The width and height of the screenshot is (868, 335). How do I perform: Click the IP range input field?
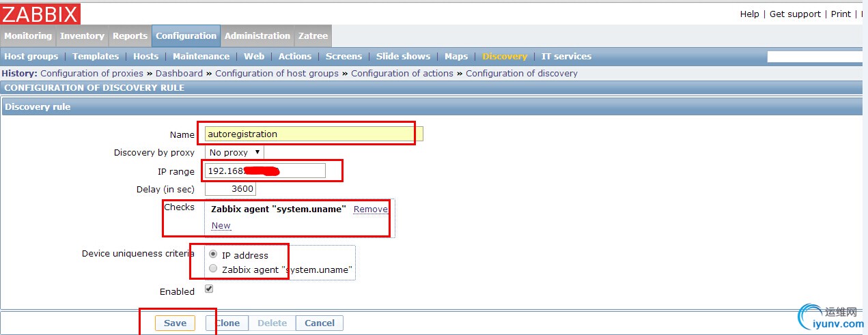tap(265, 171)
